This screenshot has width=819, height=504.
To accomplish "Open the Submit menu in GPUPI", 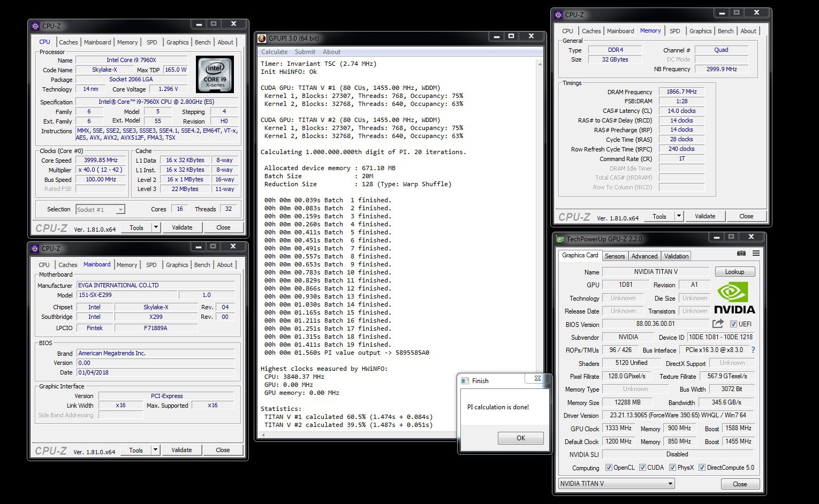I will [x=305, y=52].
